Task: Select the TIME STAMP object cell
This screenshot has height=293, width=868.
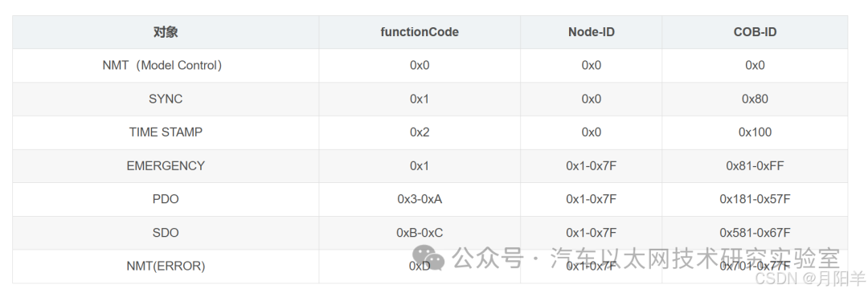Action: coord(166,132)
